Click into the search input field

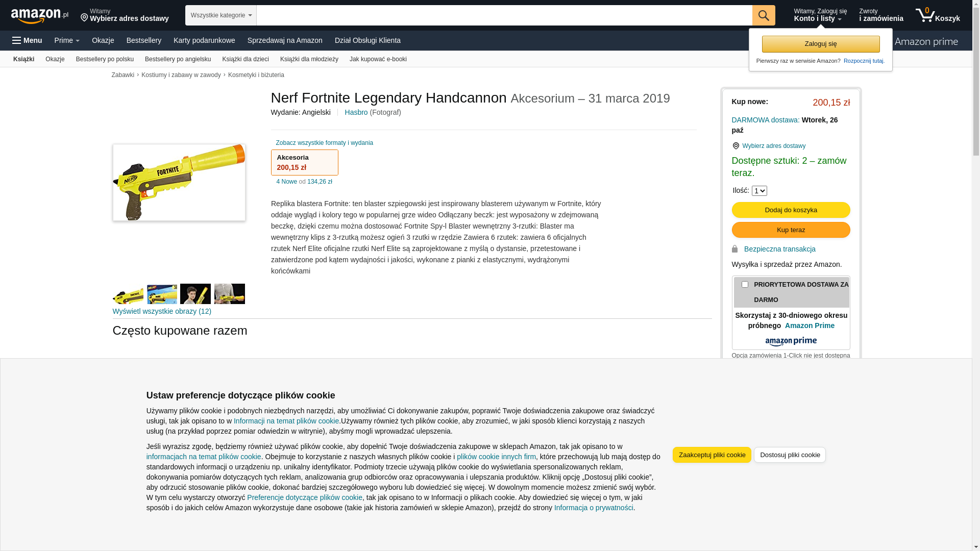(x=504, y=15)
